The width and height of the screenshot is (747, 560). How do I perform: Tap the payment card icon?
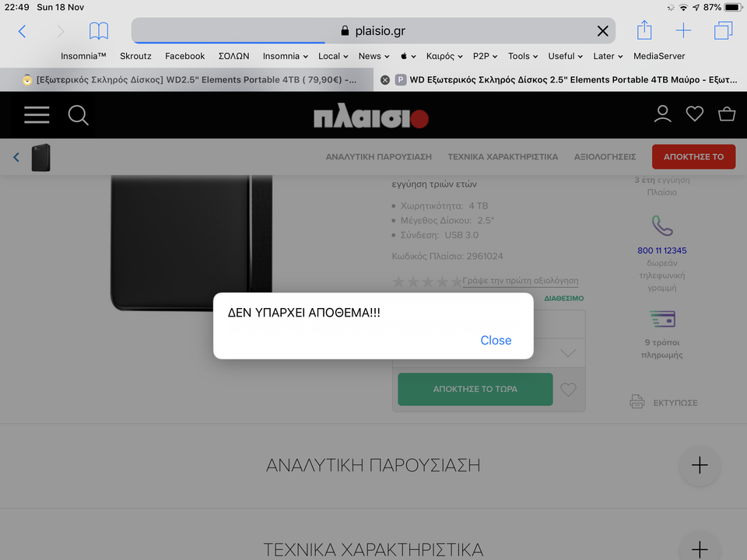pos(662,319)
